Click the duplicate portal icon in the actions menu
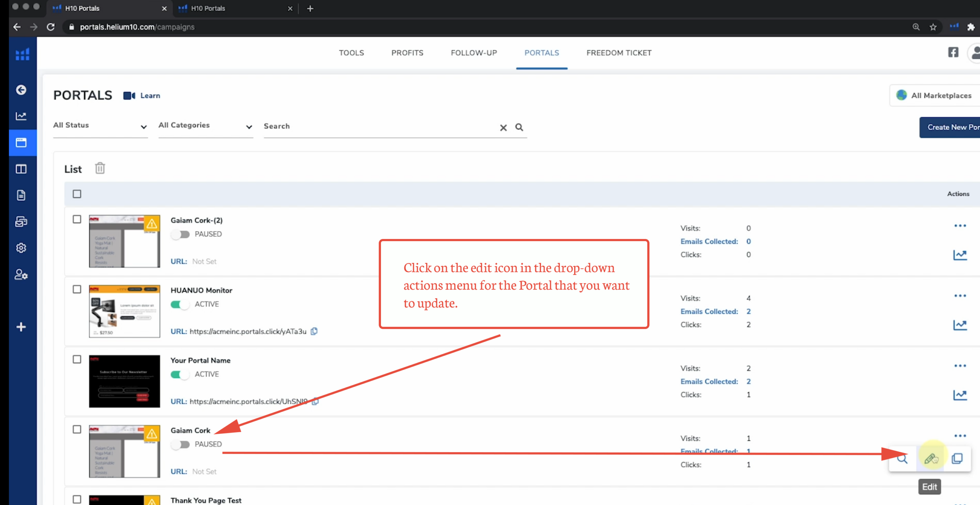This screenshot has height=505, width=980. 957,458
